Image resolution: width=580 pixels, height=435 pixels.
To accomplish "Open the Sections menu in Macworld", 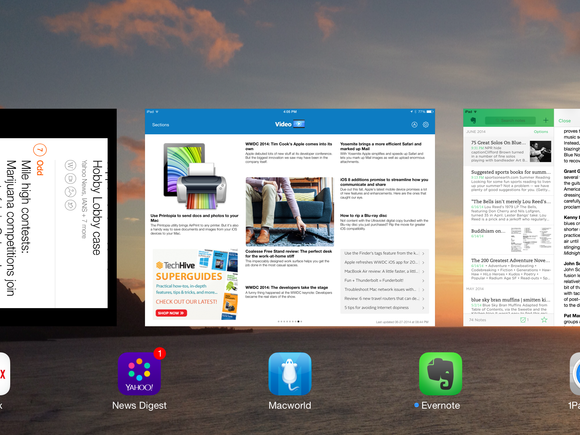I will tap(161, 125).
